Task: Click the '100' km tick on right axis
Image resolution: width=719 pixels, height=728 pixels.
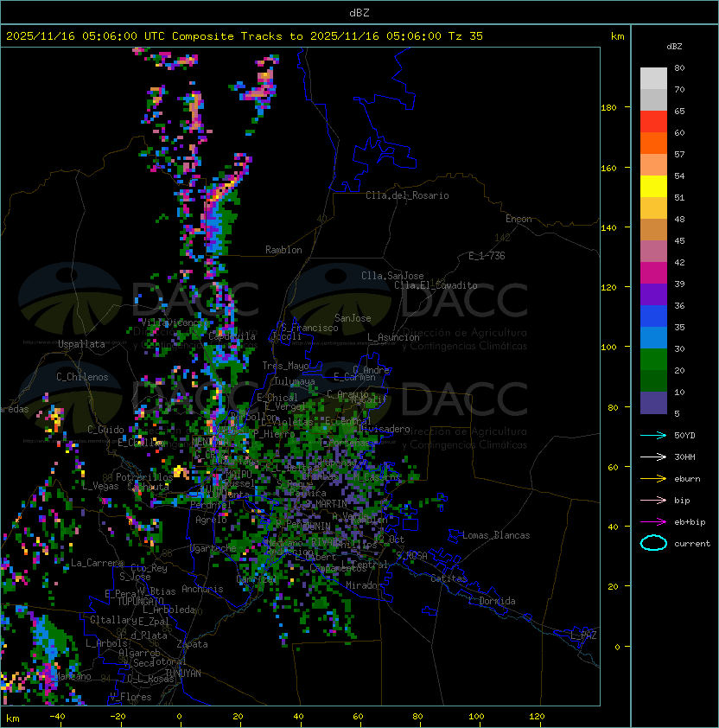Action: 608,348
